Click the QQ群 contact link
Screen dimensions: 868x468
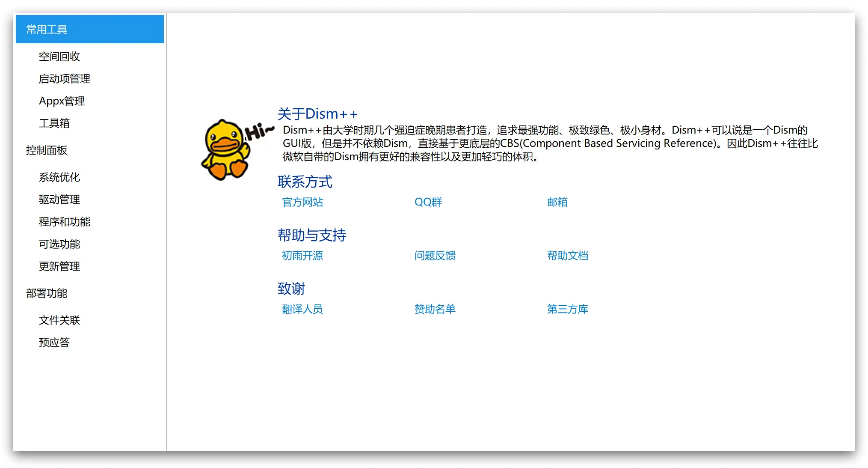(428, 202)
